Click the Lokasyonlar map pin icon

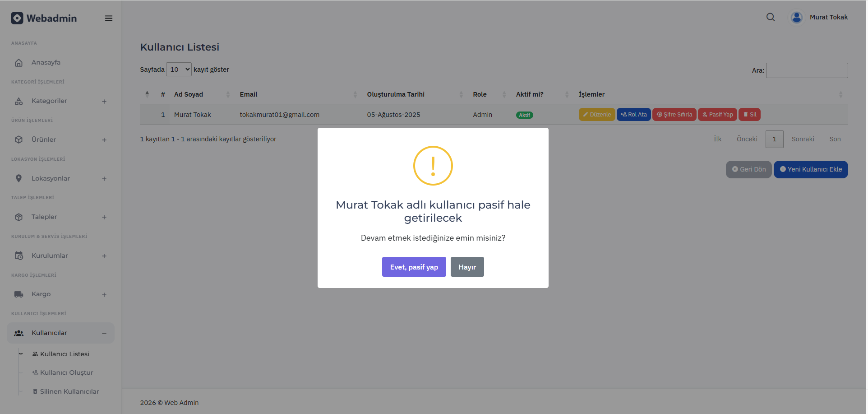[18, 178]
